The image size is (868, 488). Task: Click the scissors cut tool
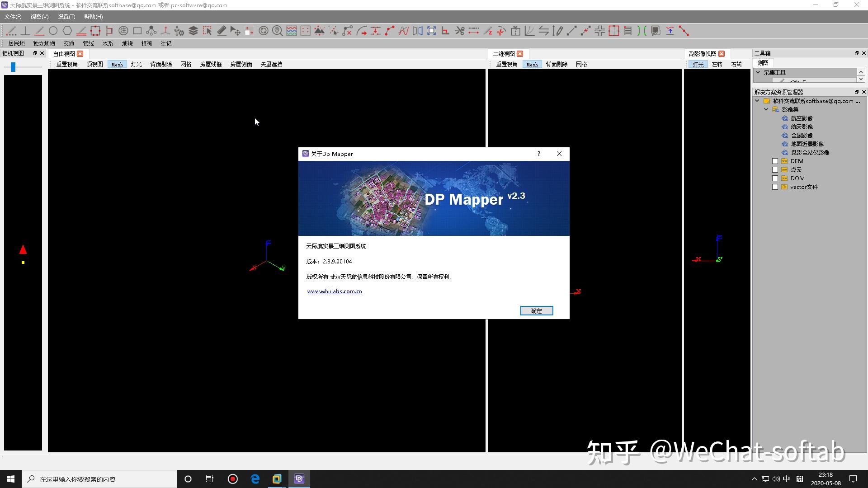459,31
